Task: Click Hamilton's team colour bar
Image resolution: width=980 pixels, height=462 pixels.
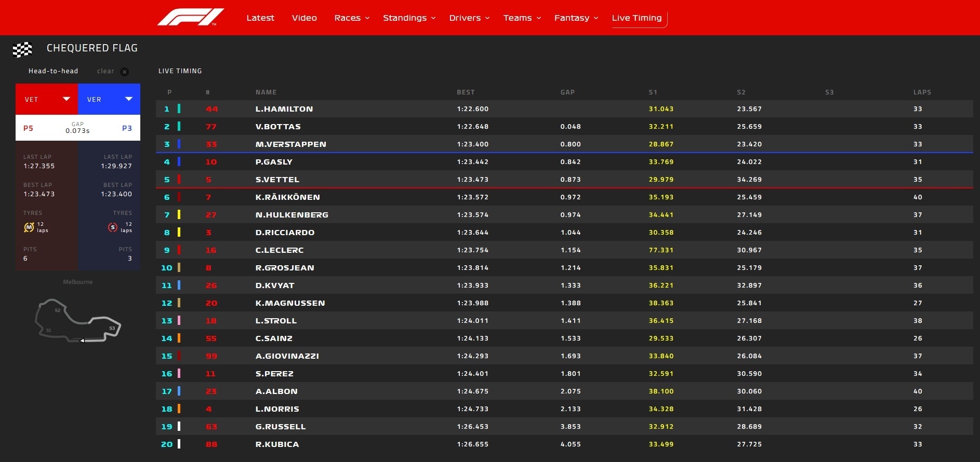Action: point(179,109)
